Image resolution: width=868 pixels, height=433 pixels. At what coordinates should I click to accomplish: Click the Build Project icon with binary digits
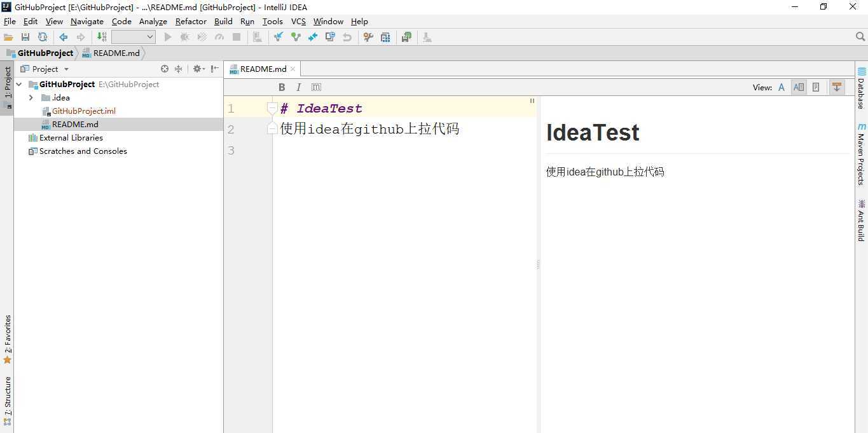tap(102, 38)
